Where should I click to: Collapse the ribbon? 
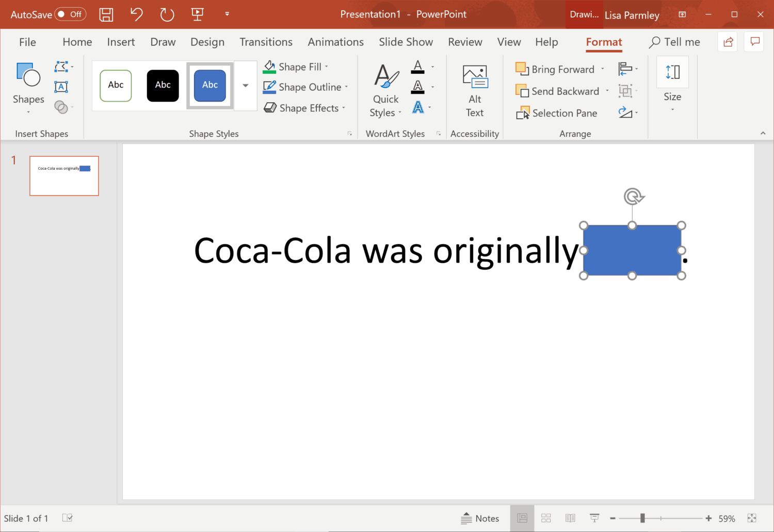click(x=763, y=133)
